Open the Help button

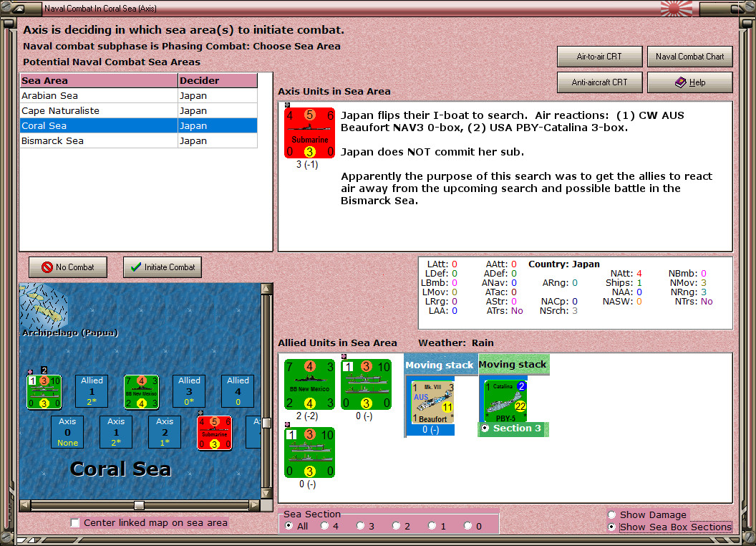click(690, 82)
